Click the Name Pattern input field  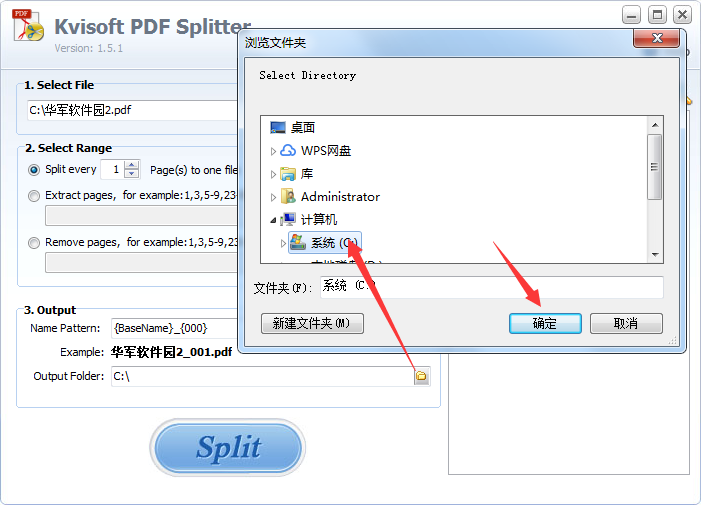175,328
